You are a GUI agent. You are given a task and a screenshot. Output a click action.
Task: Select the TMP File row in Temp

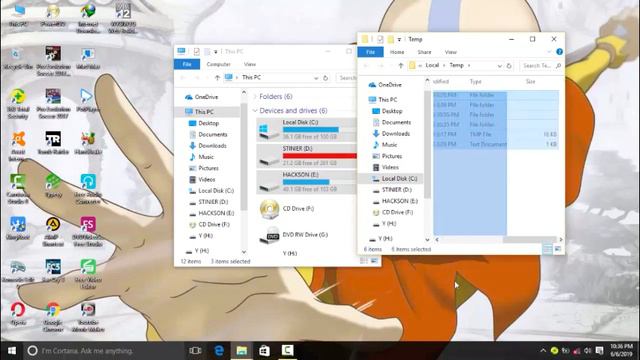coord(496,134)
